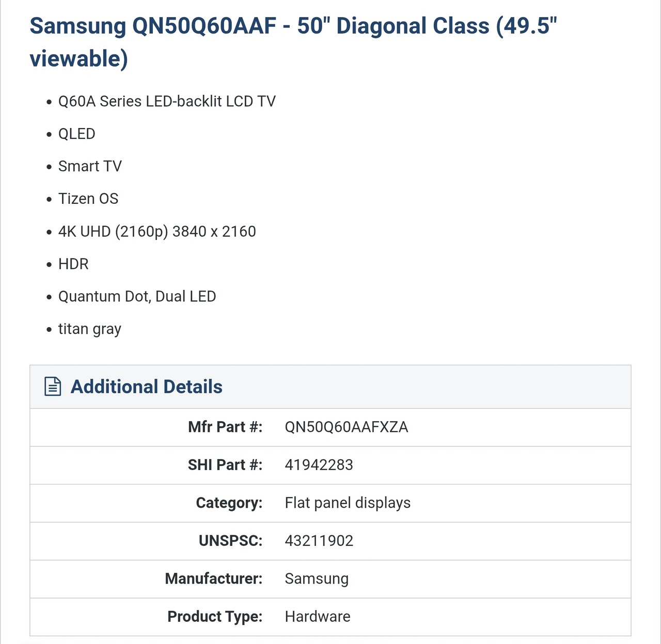The width and height of the screenshot is (661, 644).
Task: Click the Tizen OS bullet text
Action: pos(88,199)
